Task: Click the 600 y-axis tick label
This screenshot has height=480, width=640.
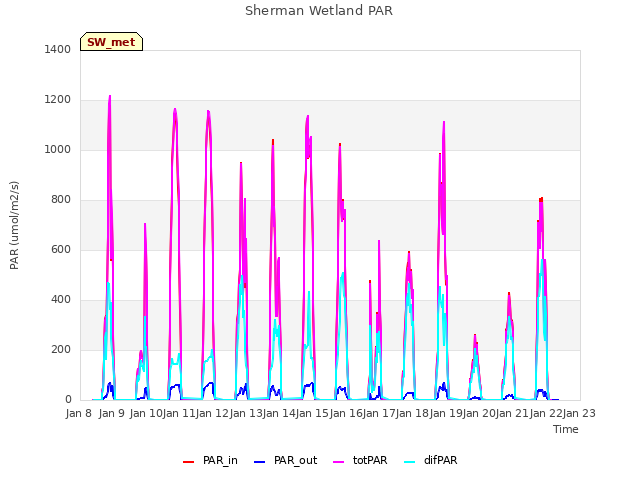Action: (61, 249)
